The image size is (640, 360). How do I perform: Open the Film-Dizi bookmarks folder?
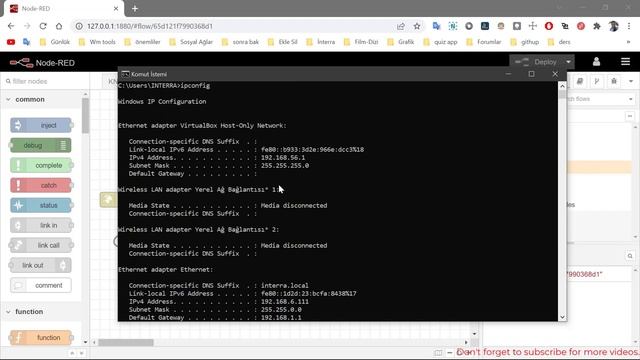(361, 42)
